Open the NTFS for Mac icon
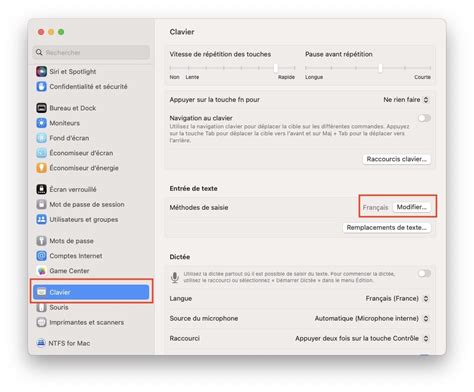The height and width of the screenshot is (392, 474). (41, 343)
